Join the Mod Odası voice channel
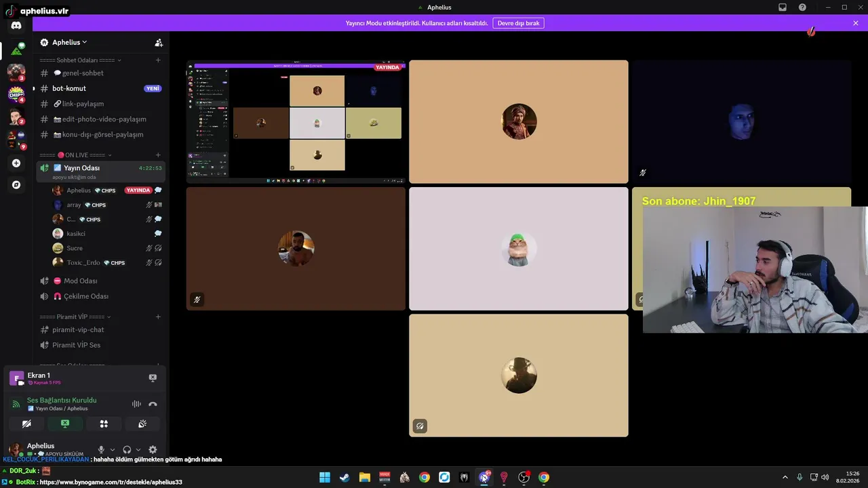 click(100, 281)
